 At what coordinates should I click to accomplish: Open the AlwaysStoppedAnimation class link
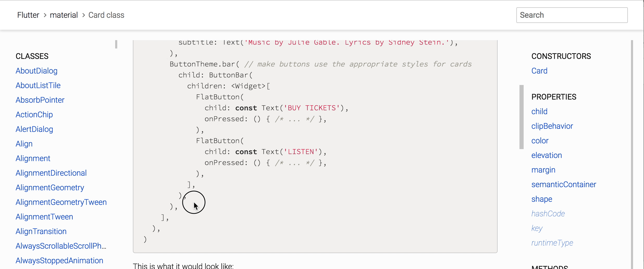(59, 261)
